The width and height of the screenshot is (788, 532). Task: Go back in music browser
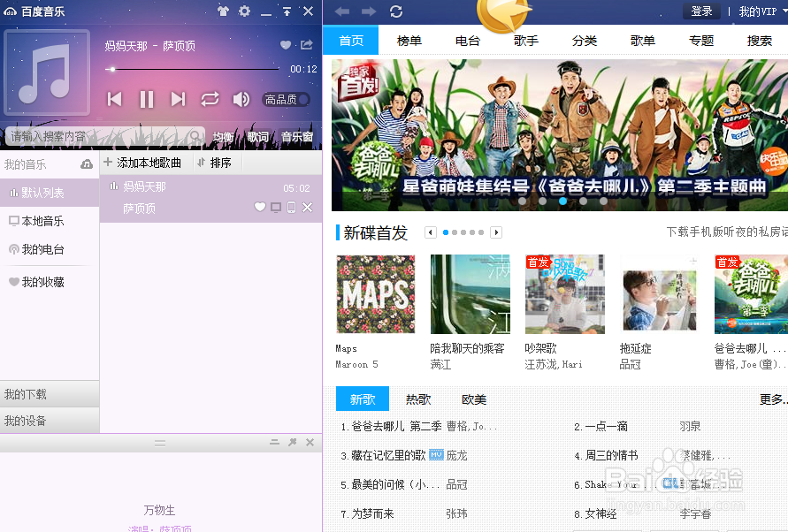coord(341,11)
